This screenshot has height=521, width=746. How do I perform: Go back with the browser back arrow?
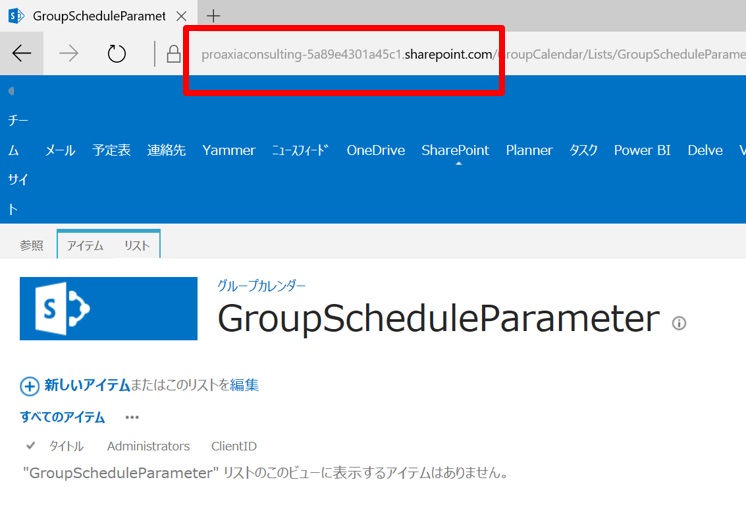(21, 53)
